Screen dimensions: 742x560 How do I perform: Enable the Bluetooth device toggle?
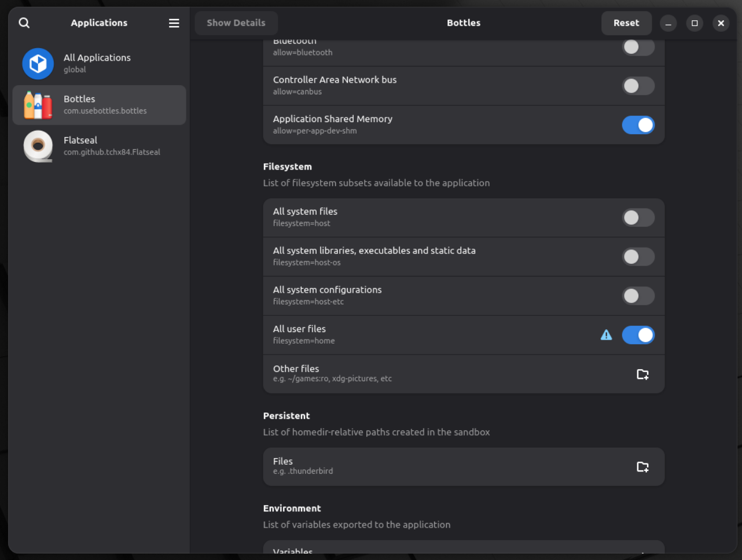[638, 47]
